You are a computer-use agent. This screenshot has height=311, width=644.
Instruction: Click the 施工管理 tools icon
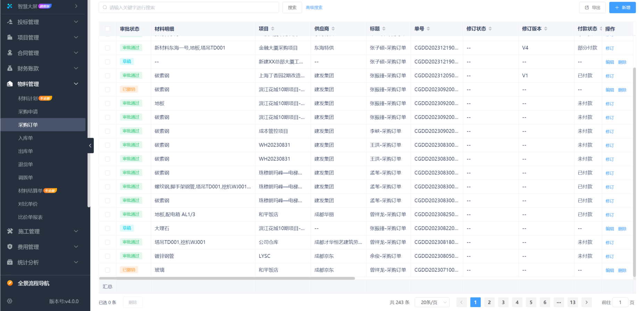click(10, 231)
